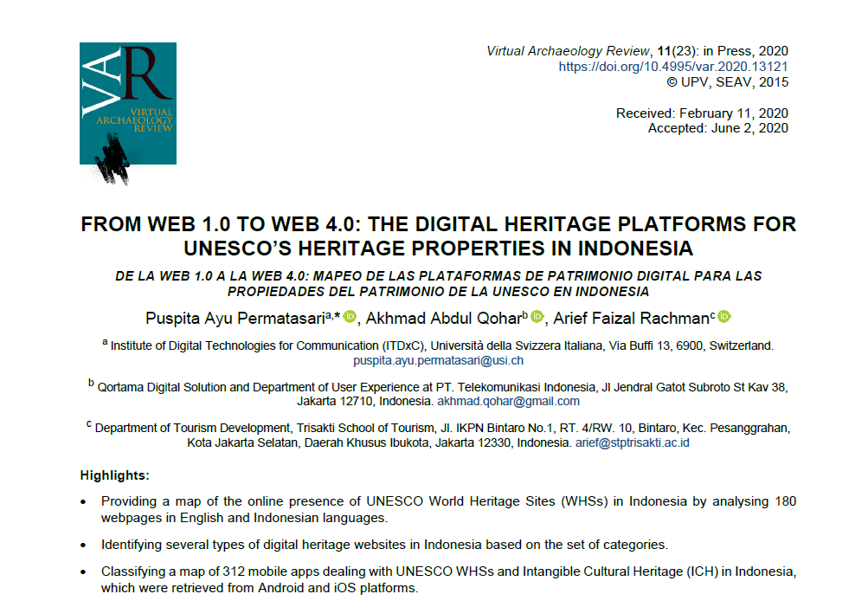Screen dimensions: 868x607
Task: Open ORCID icon for Arief Faizal Rachman
Action: tap(724, 317)
